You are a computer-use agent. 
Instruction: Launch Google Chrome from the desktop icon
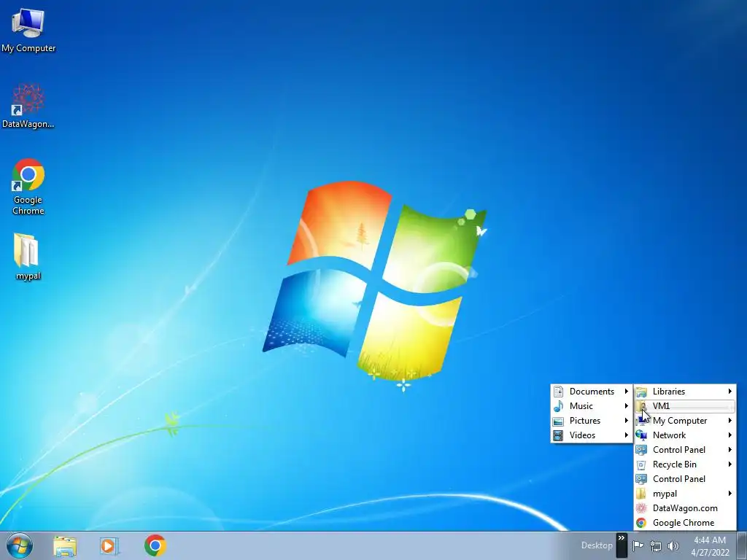click(28, 186)
